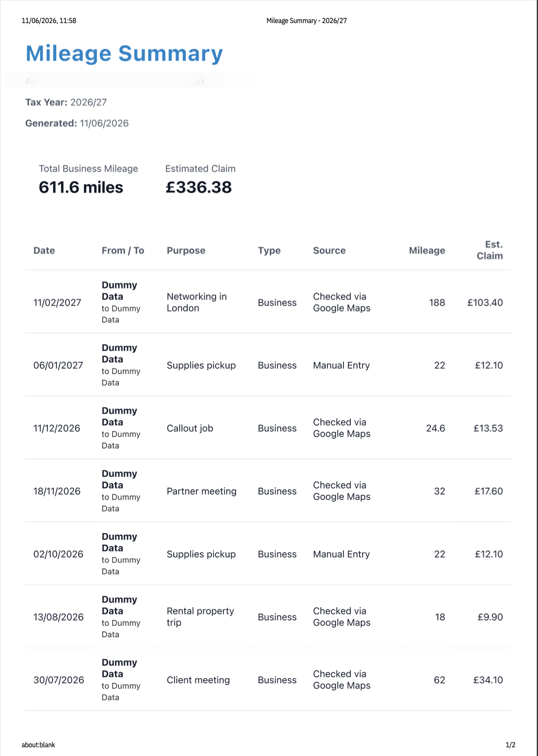Click the Mileage Summary heading

[x=124, y=54]
